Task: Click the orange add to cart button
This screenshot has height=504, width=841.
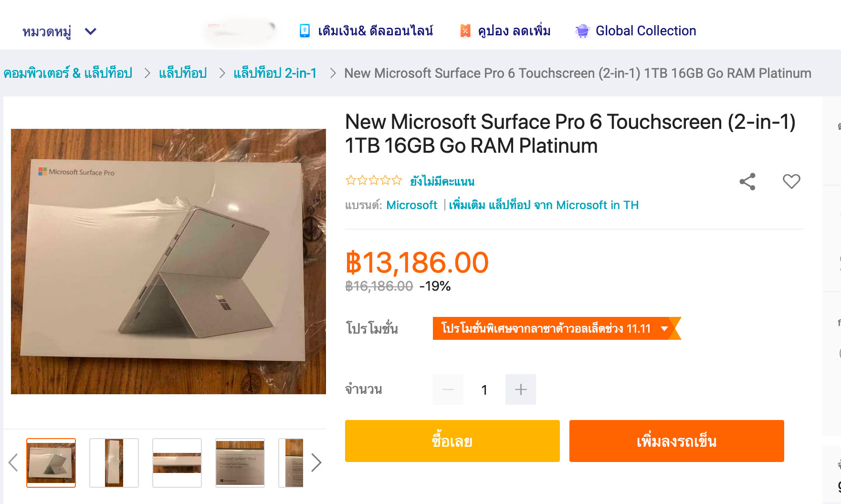Action: 676,441
